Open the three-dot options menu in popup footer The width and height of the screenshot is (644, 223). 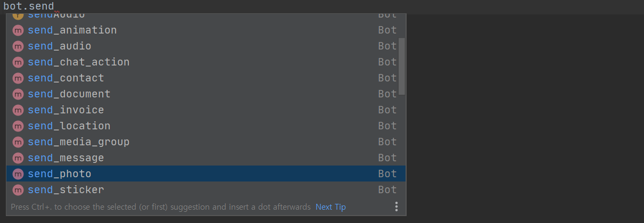pyautogui.click(x=396, y=207)
